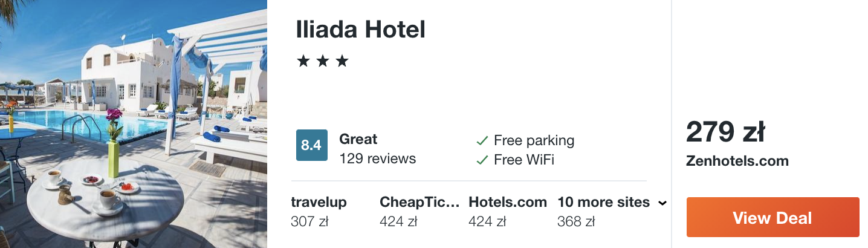Open the Zenhotels.com provider link
868x248 pixels.
coord(737,161)
